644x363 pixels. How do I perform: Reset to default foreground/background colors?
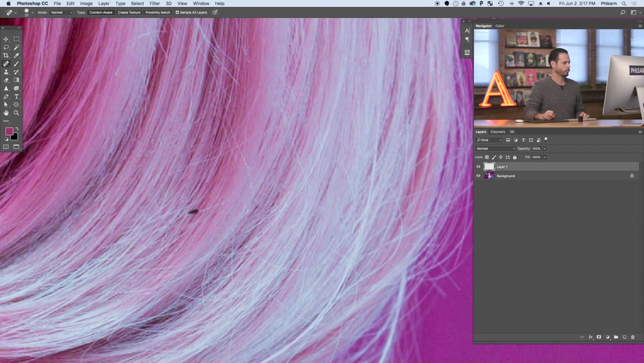pos(6,139)
